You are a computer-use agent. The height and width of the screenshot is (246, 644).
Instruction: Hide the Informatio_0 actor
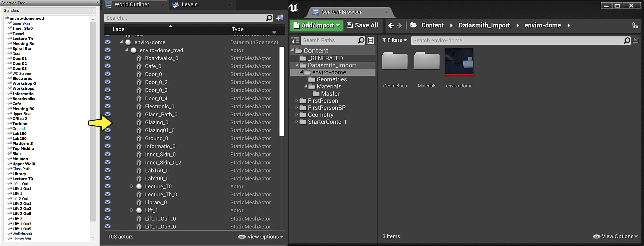tap(108, 146)
